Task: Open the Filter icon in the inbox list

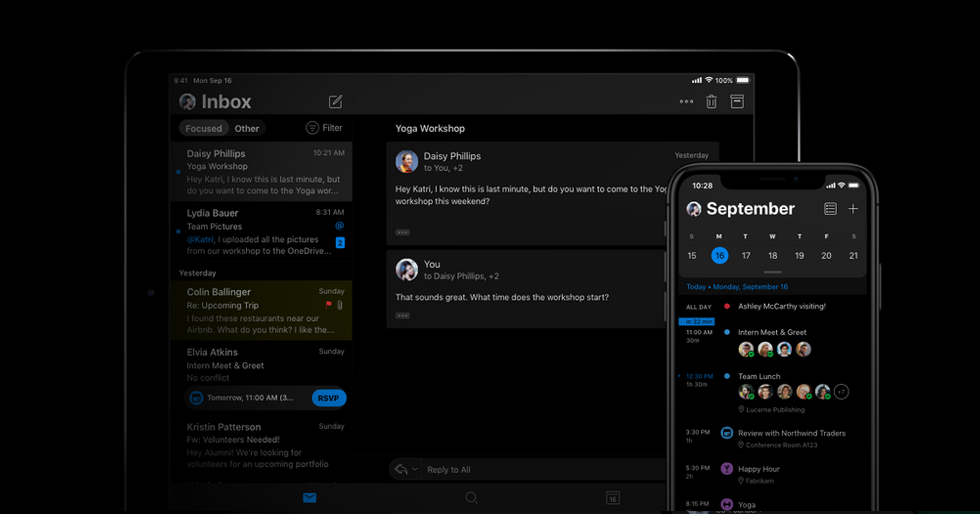Action: coord(312,128)
